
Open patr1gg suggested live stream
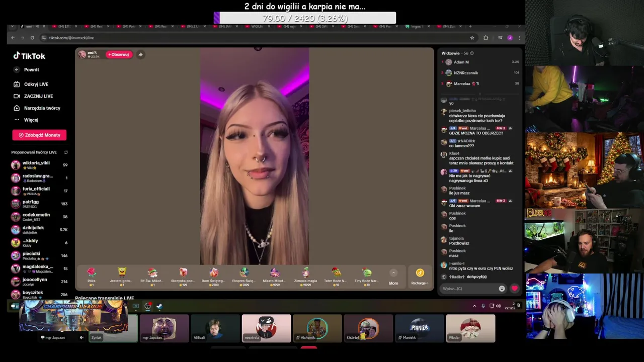pos(39,204)
